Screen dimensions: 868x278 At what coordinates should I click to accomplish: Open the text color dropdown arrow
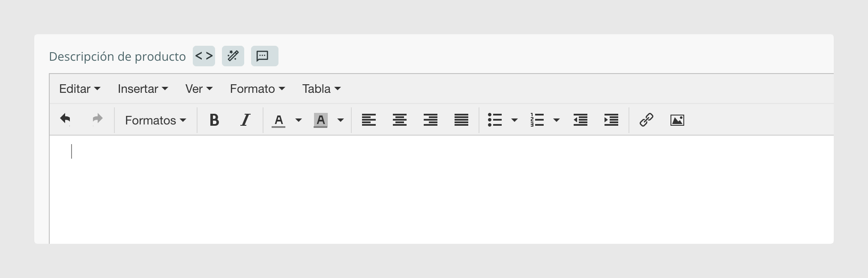point(299,120)
